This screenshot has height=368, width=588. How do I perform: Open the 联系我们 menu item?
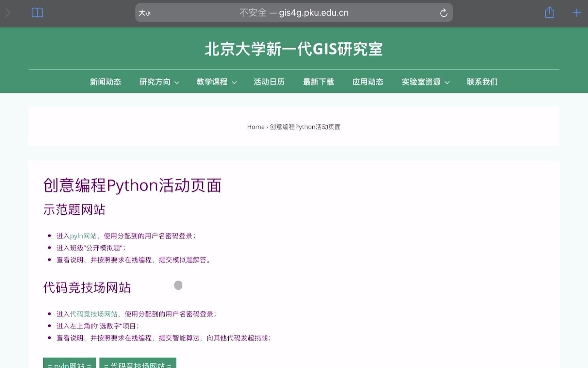(x=482, y=82)
